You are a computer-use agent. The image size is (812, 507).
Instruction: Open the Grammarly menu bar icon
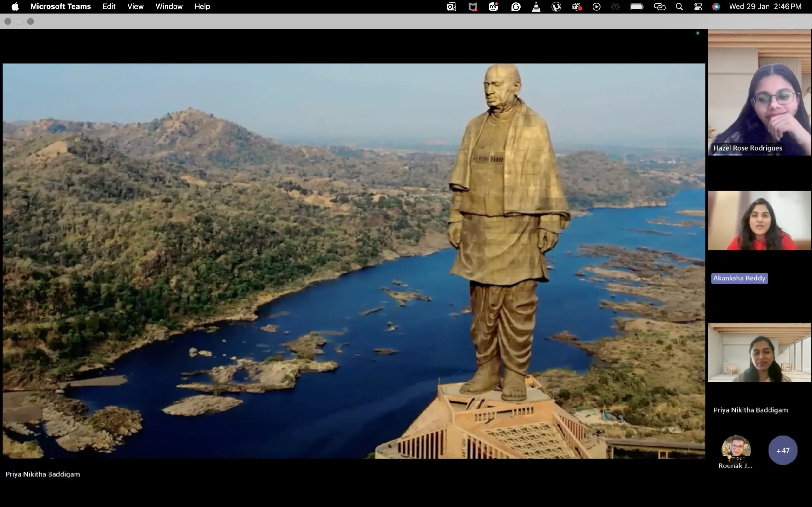click(516, 7)
